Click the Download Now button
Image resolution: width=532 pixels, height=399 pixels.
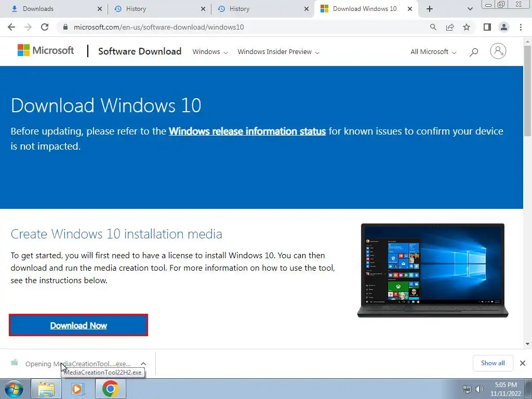pos(78,325)
